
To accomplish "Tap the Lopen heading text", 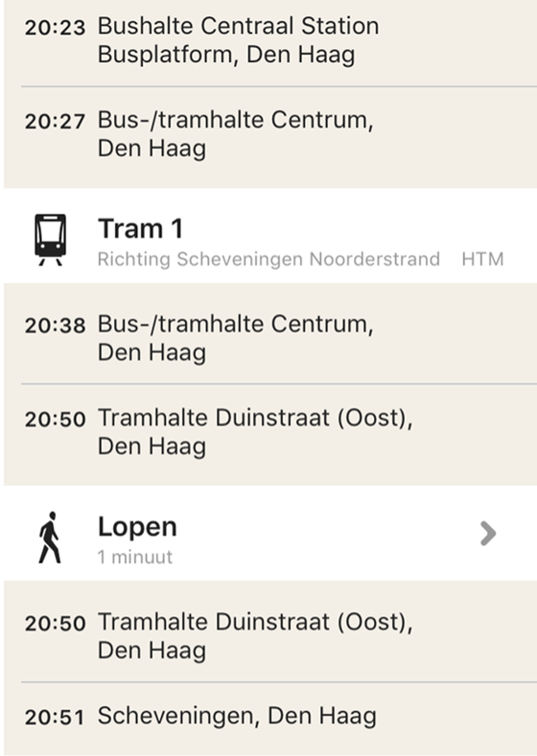I will pos(137,527).
